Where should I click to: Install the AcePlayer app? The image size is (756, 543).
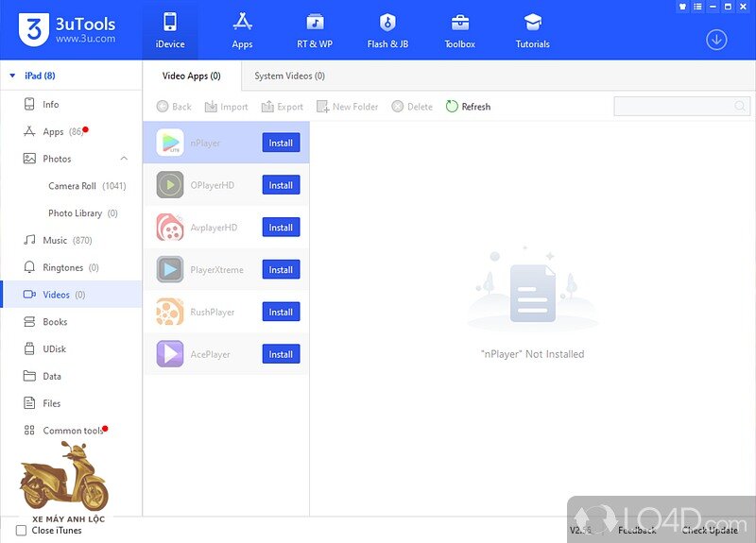[x=281, y=354]
